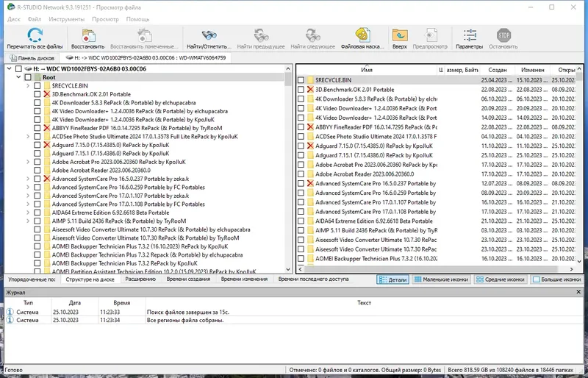Collapse the Root node
This screenshot has width=588, height=378.
coord(18,77)
